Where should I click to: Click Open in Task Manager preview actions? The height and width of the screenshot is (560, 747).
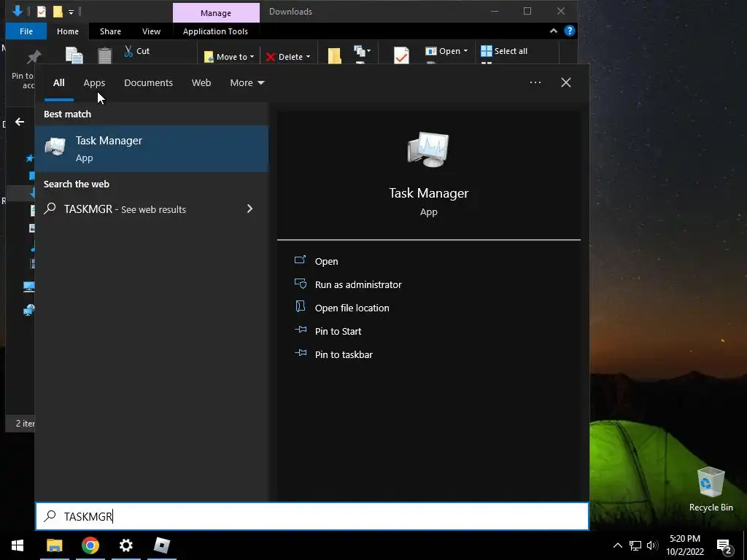pyautogui.click(x=326, y=262)
